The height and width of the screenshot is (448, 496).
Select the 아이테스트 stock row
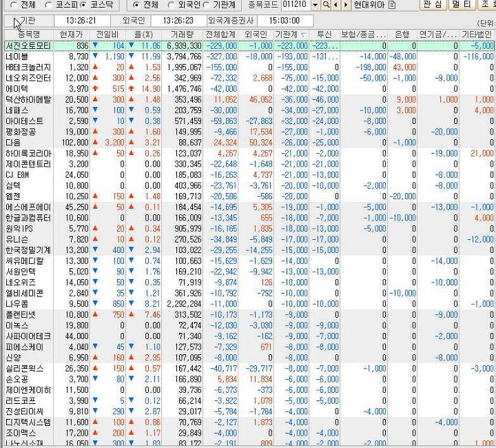[249, 121]
